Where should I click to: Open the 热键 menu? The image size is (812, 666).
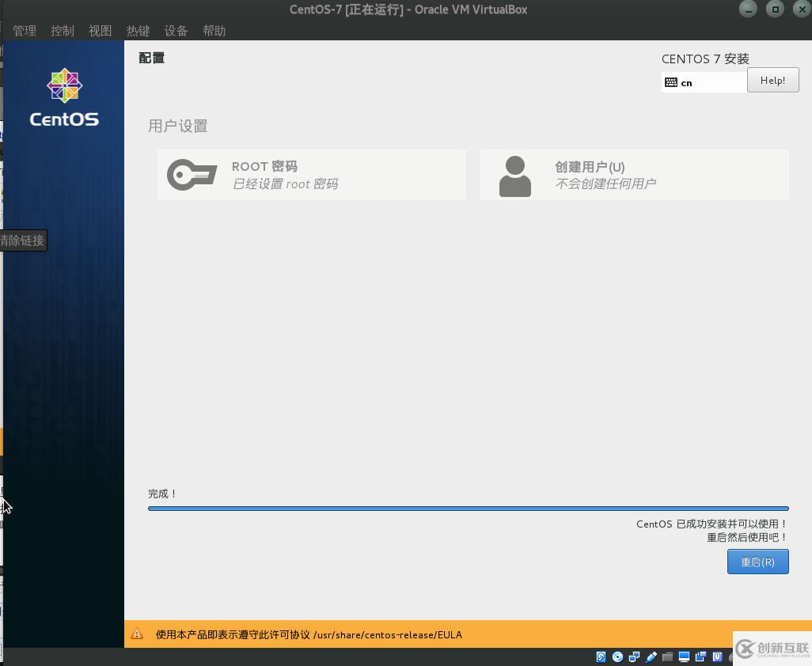[138, 31]
